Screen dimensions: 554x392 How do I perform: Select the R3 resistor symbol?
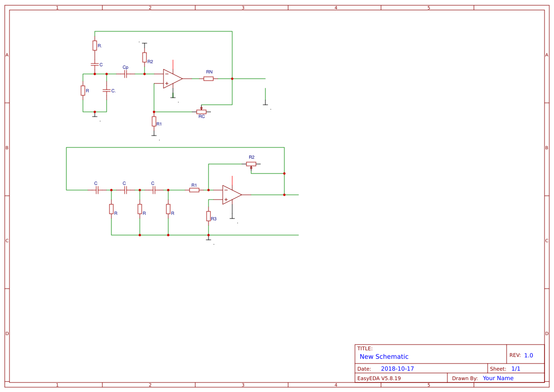coord(209,216)
